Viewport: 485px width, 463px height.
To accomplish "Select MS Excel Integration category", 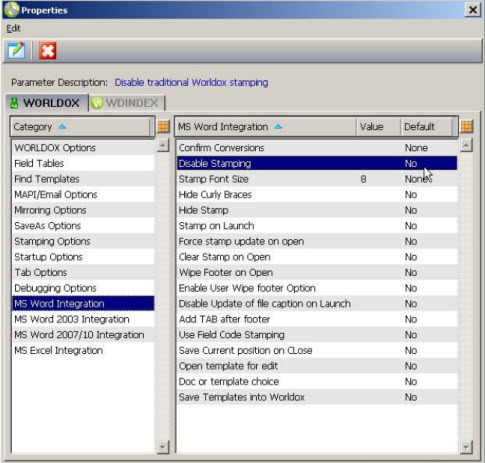I will coord(83,350).
